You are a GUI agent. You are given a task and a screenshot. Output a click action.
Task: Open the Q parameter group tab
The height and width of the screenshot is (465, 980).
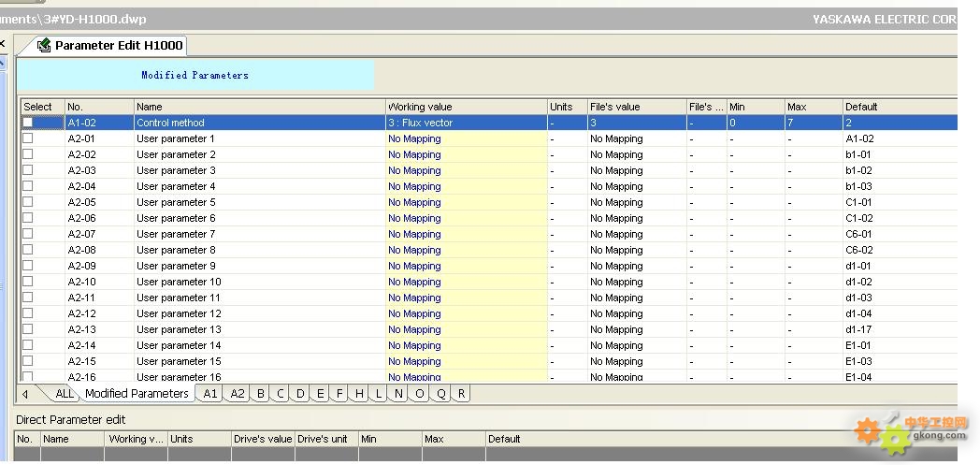[441, 394]
